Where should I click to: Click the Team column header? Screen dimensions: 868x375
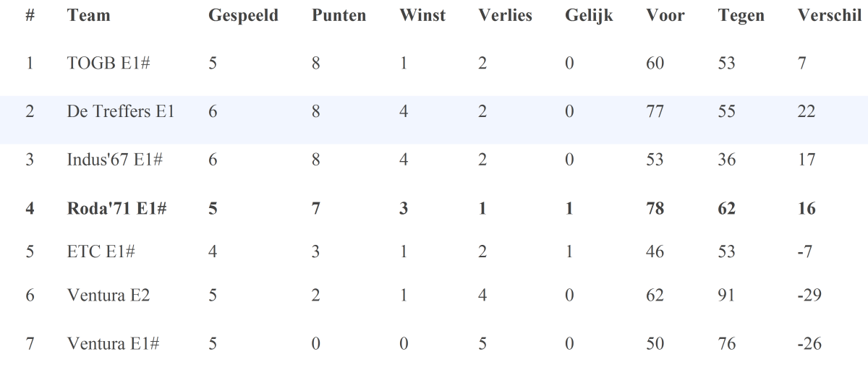(x=88, y=16)
